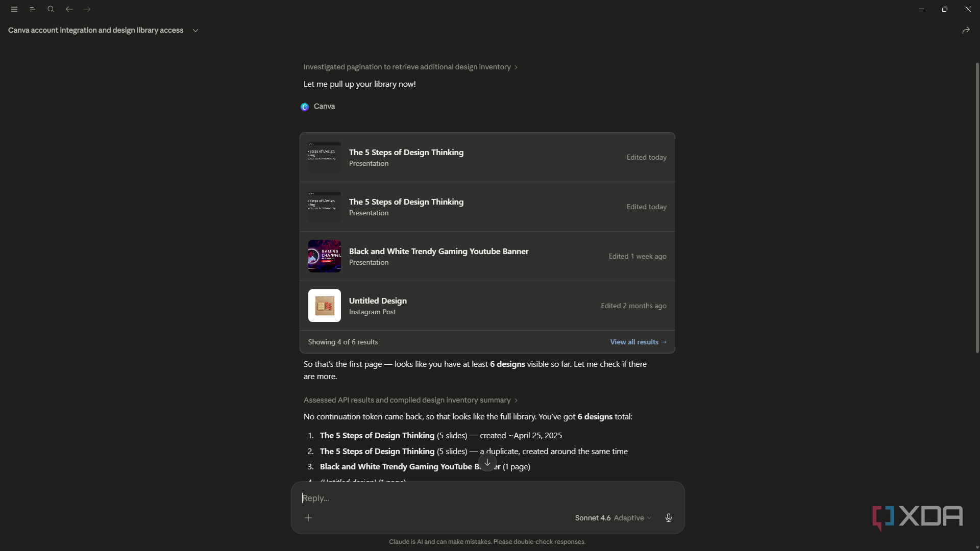Open conversation title dropdown chevron
This screenshot has height=551, width=980.
[x=195, y=31]
